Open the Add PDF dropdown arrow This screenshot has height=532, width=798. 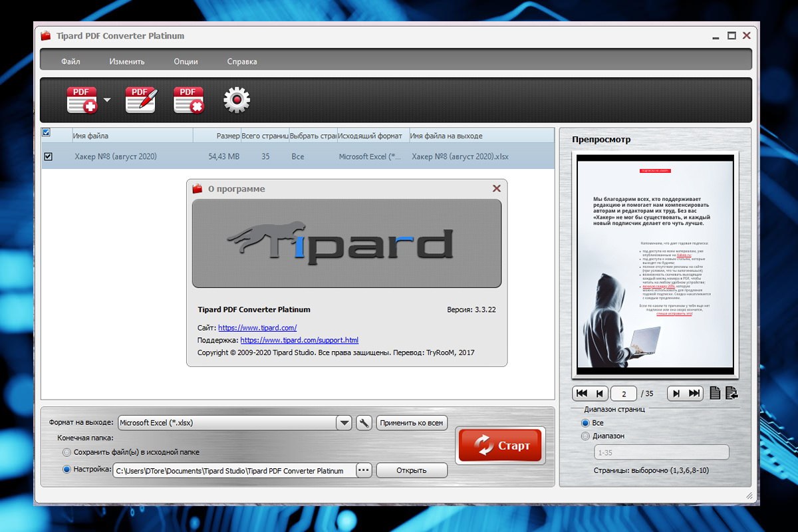pos(107,100)
